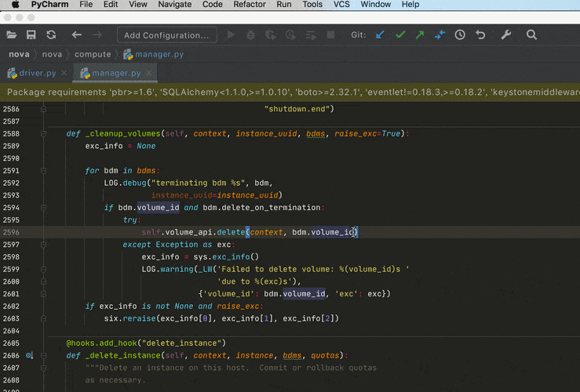Open the Add Configuration dropdown
The height and width of the screenshot is (392, 580).
pyautogui.click(x=166, y=34)
